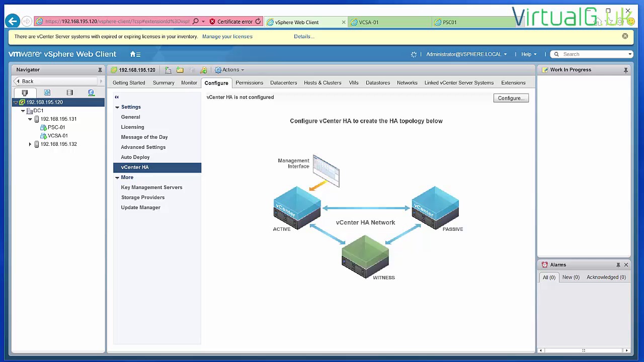Expand host 192.168.195.132 tree arrow

click(x=30, y=144)
